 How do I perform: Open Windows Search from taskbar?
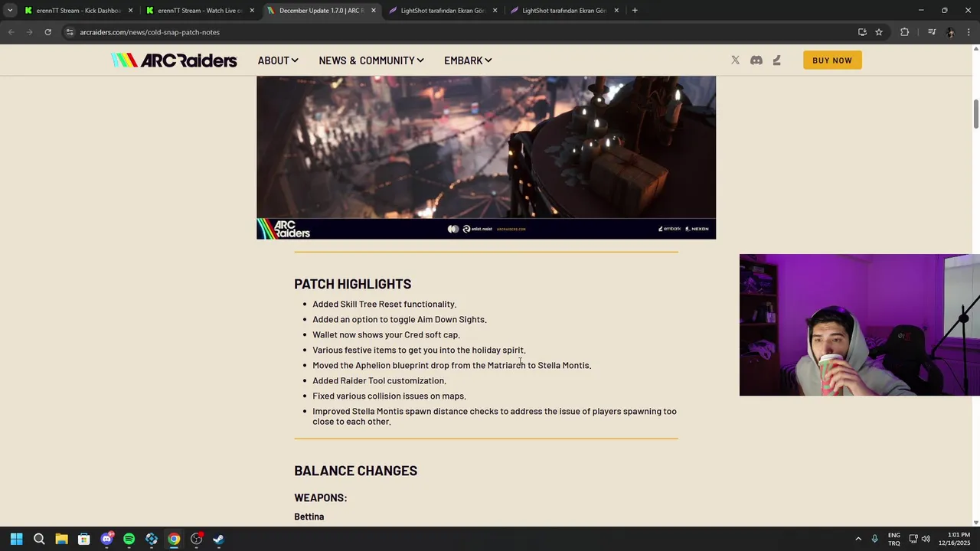[x=39, y=539]
